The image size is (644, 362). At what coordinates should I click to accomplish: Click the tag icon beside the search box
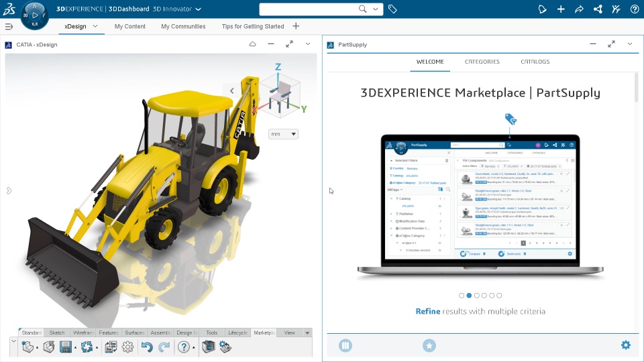tap(392, 9)
